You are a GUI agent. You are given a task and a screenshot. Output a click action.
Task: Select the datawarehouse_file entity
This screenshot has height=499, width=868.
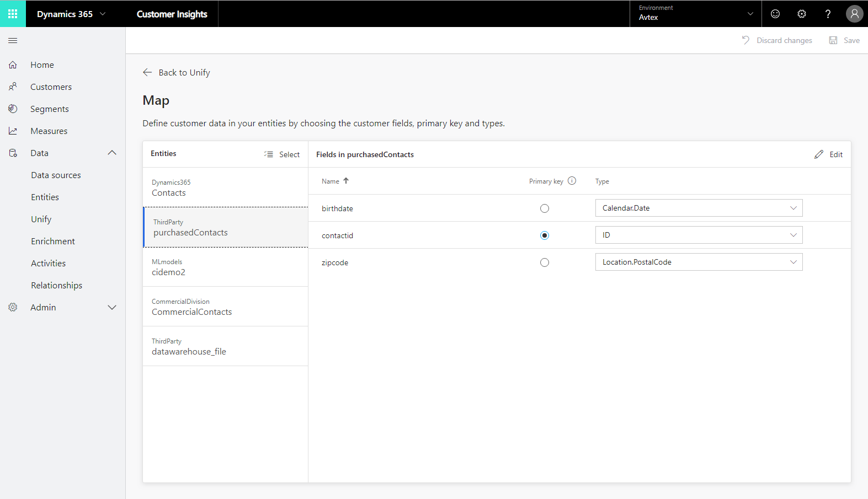225,346
